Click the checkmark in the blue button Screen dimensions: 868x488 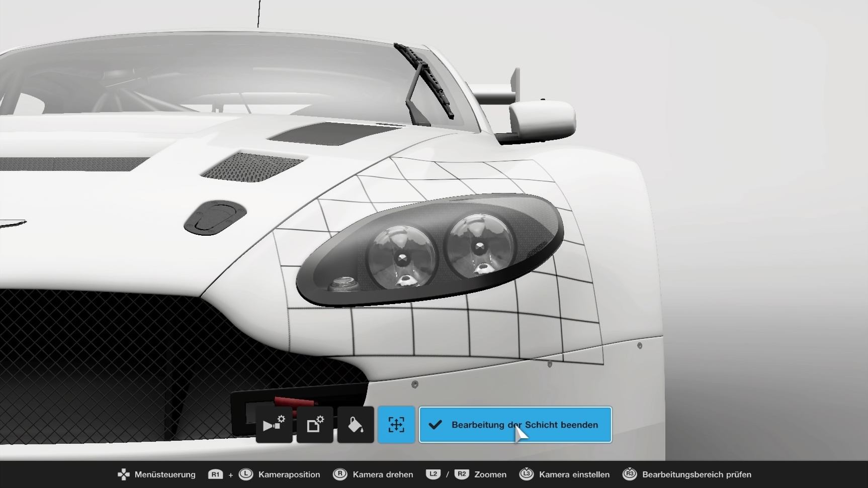(436, 425)
